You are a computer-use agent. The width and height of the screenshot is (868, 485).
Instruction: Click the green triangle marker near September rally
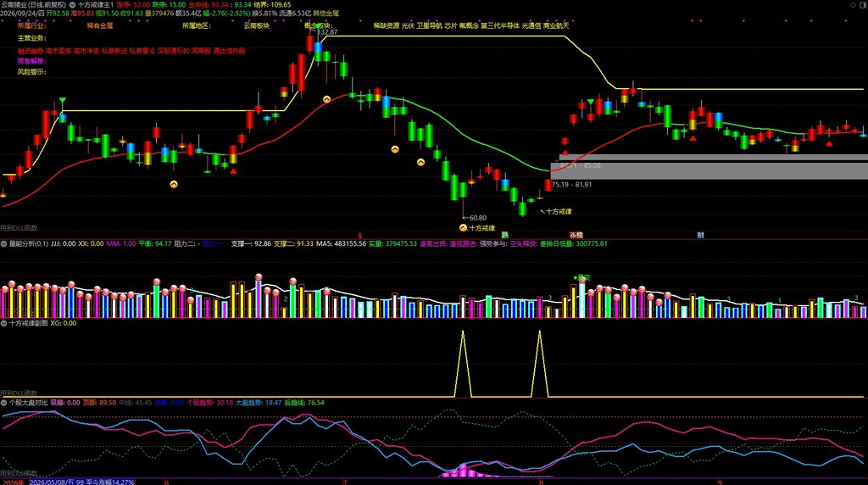coord(591,102)
